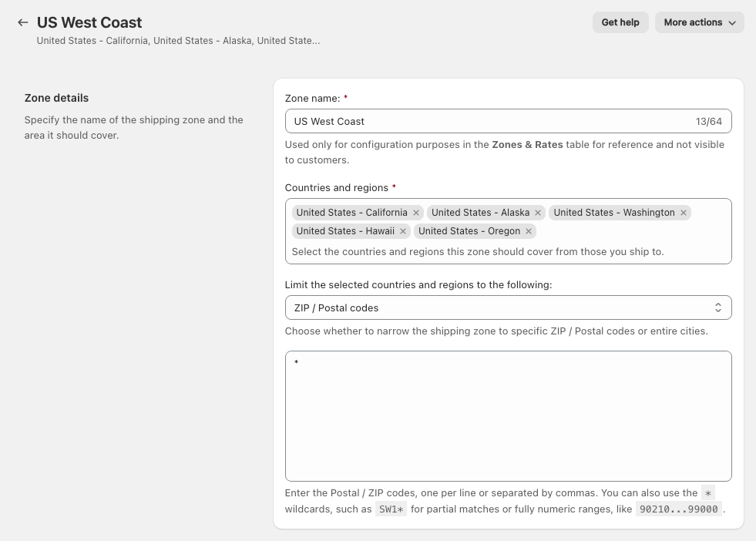Click the truncated regions subtitle under the title
This screenshot has width=756, height=541.
tap(178, 41)
